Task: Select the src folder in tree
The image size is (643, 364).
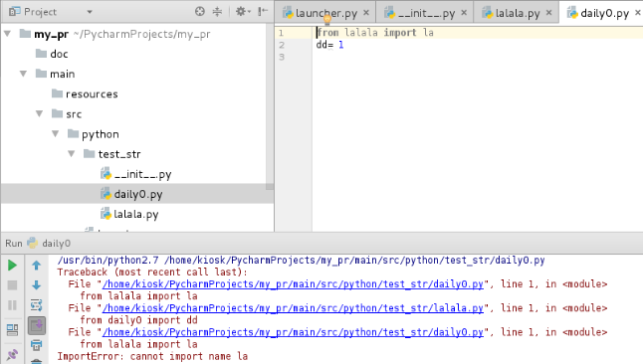Action: coord(74,114)
